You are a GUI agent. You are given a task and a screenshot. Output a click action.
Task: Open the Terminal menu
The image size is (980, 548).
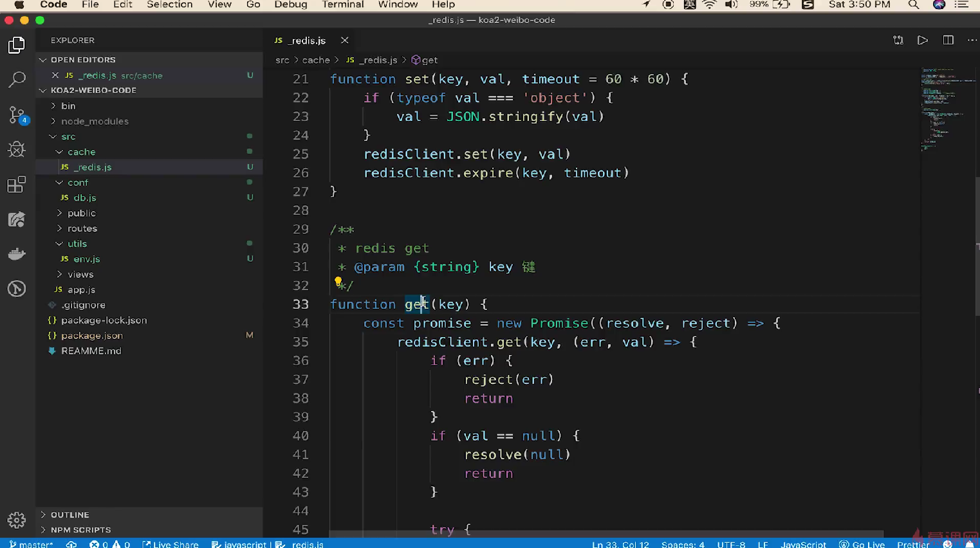pyautogui.click(x=342, y=5)
